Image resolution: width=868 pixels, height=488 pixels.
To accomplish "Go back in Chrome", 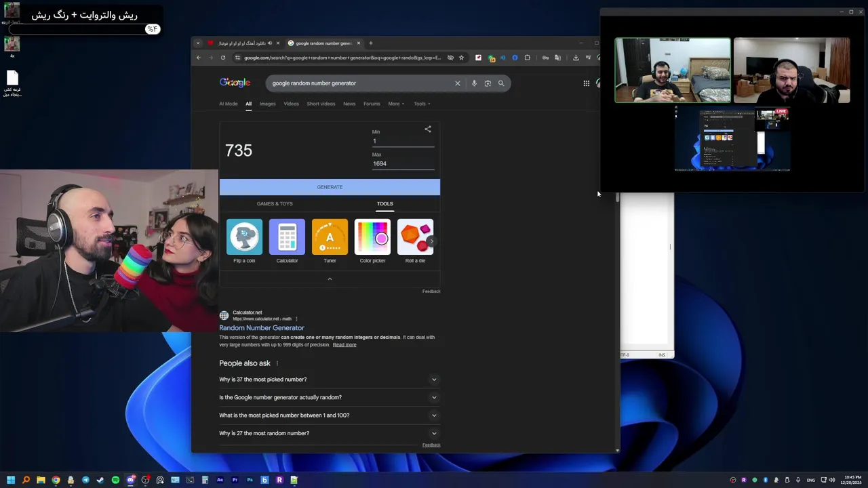I will (x=199, y=58).
